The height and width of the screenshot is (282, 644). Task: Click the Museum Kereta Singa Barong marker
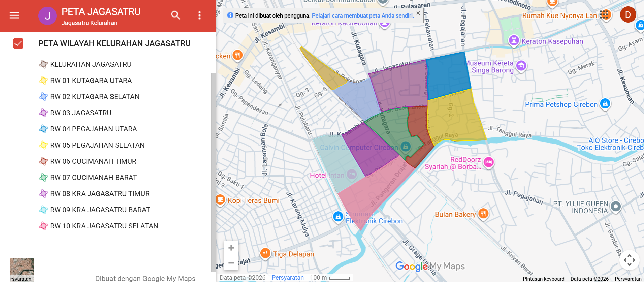[521, 66]
